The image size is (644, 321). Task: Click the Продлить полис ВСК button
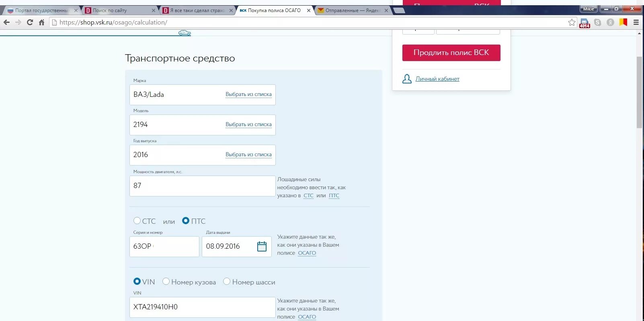pyautogui.click(x=451, y=53)
